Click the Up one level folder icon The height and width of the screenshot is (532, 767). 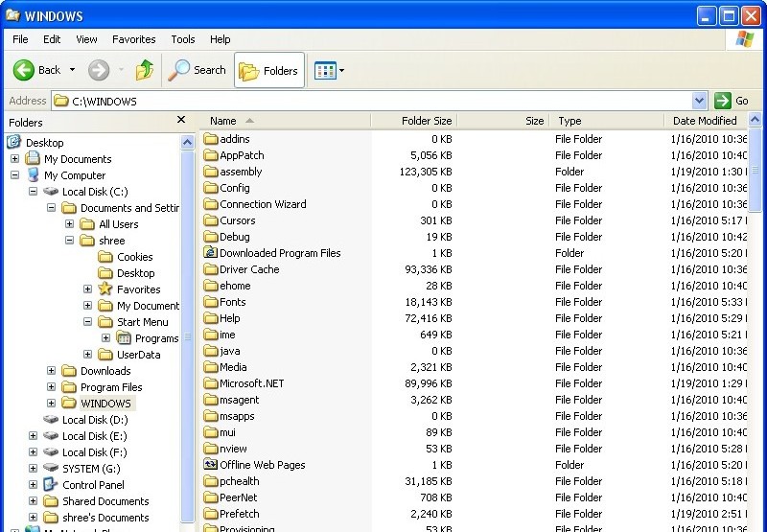pyautogui.click(x=145, y=70)
